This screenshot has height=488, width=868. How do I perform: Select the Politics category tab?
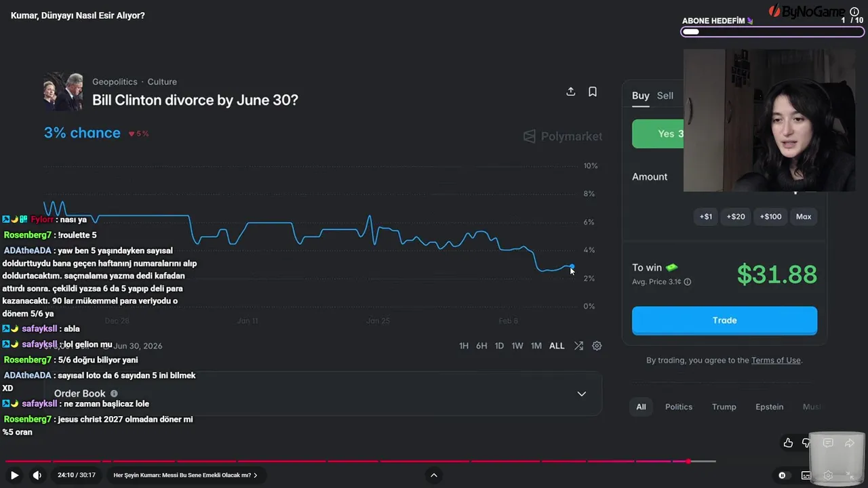click(679, 407)
